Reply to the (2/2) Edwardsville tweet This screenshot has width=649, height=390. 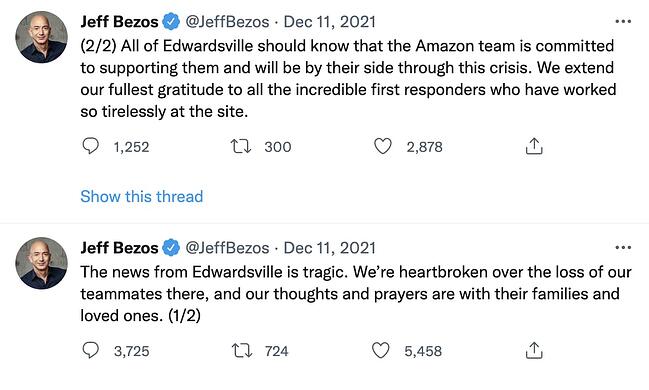pos(90,146)
